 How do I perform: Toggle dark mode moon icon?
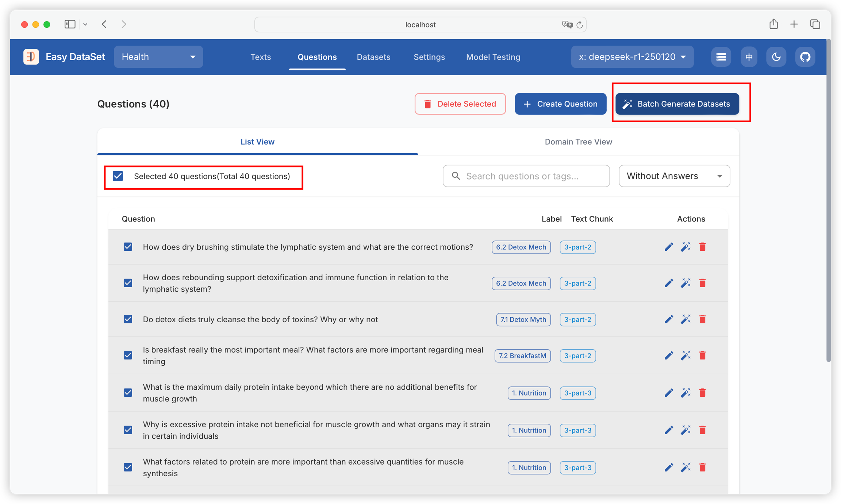776,57
